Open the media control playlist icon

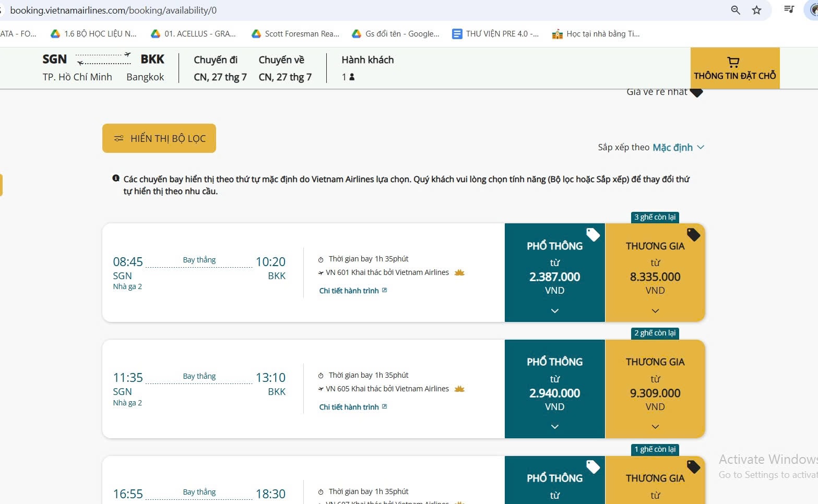coord(789,9)
